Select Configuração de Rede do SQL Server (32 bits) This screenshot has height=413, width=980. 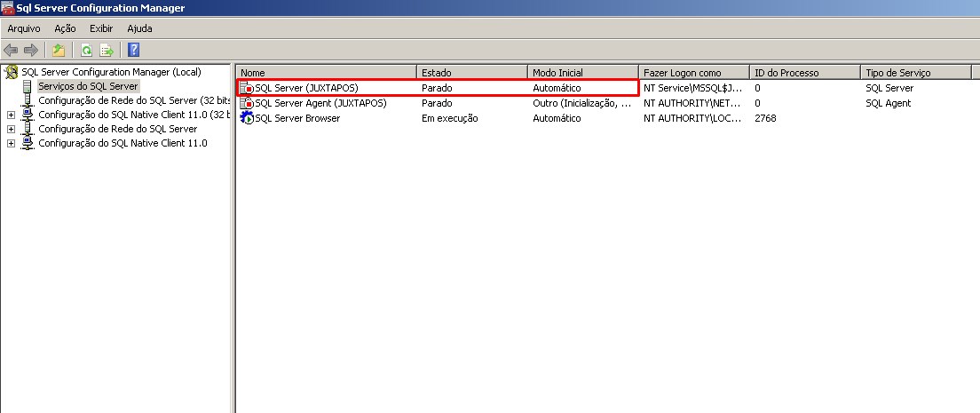(x=134, y=100)
